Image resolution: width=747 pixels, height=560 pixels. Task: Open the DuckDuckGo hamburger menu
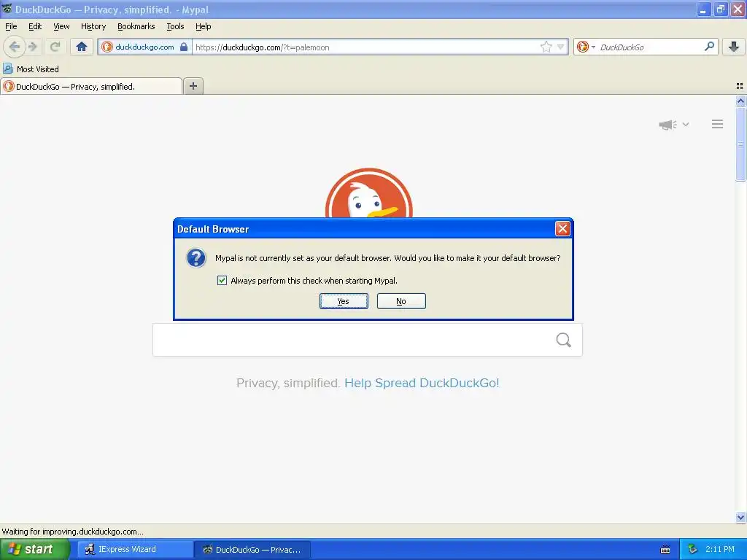click(718, 124)
